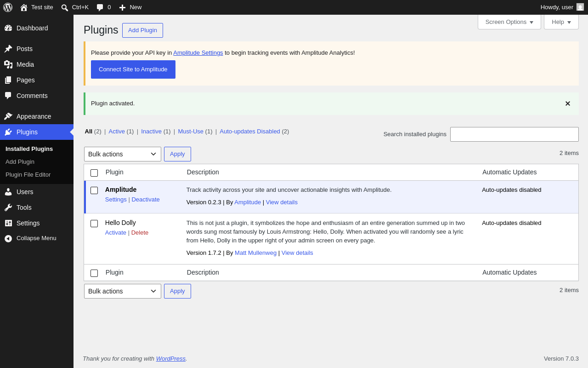Viewport: 588px width, 368px height.
Task: Check the select-all checkbox in table footer
Action: (x=94, y=273)
